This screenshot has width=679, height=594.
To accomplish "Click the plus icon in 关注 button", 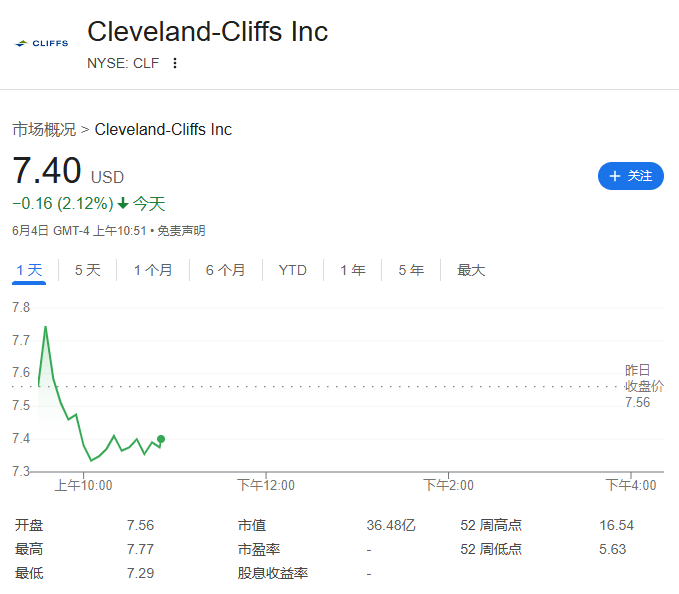I will [x=614, y=176].
